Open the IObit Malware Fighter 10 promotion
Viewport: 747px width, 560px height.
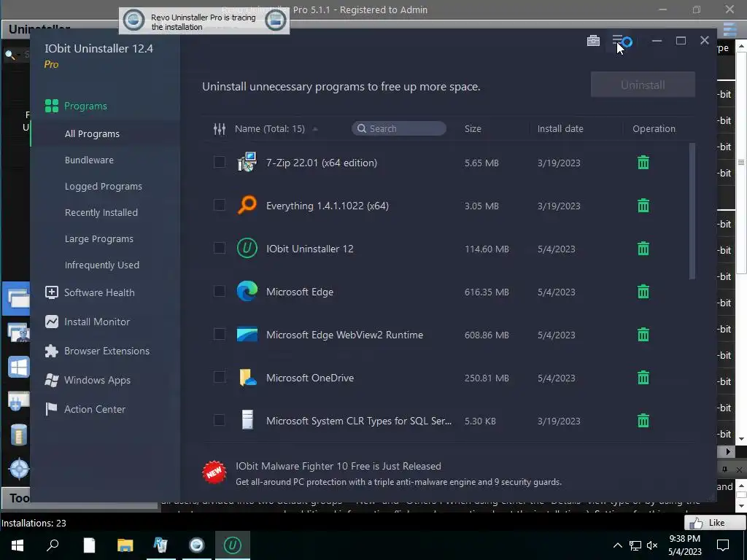(338, 466)
